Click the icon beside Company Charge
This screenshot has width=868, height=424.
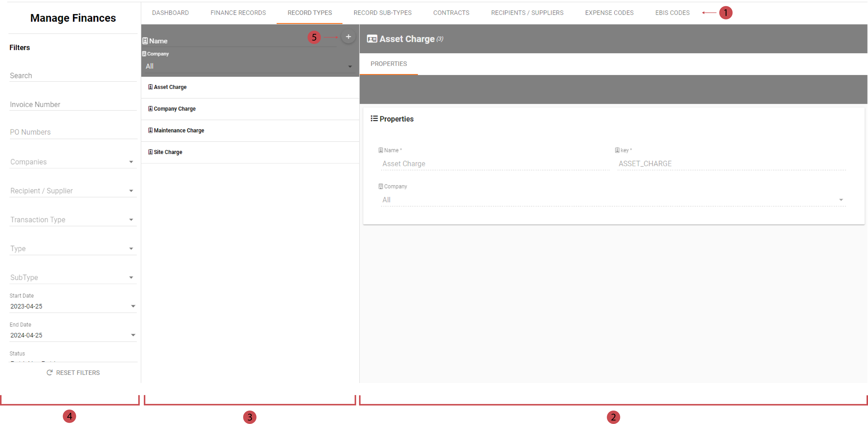click(x=150, y=109)
